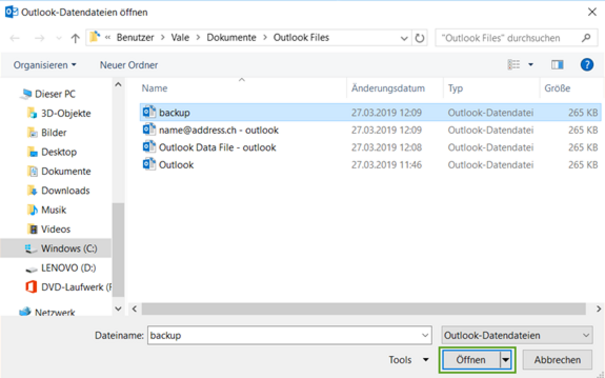Image resolution: width=605 pixels, height=378 pixels.
Task: Sort by Name column header
Action: [154, 88]
